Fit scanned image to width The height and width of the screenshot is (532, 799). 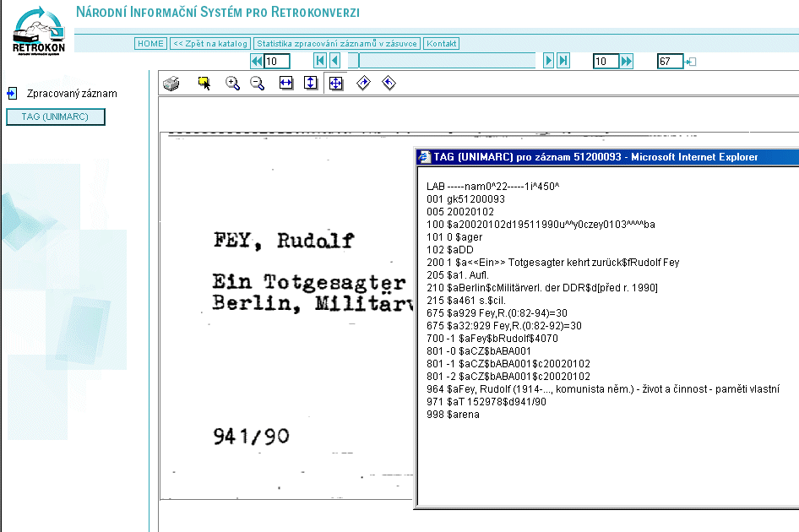coord(285,83)
